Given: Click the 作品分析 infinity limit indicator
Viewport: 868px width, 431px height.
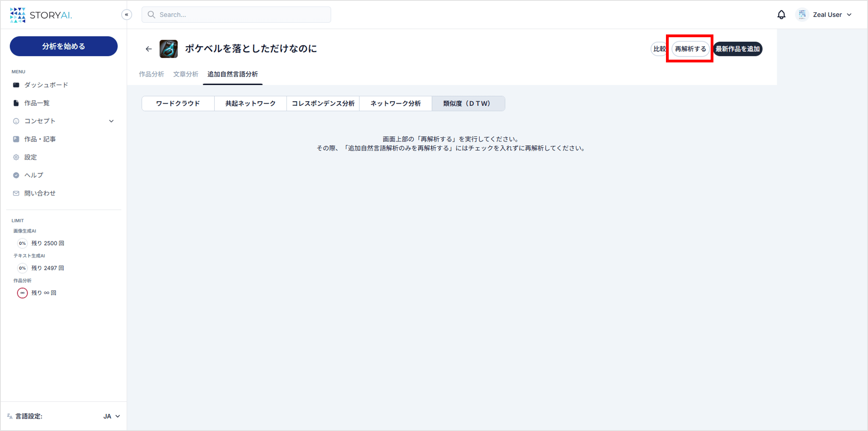Looking at the screenshot, I should coord(22,293).
